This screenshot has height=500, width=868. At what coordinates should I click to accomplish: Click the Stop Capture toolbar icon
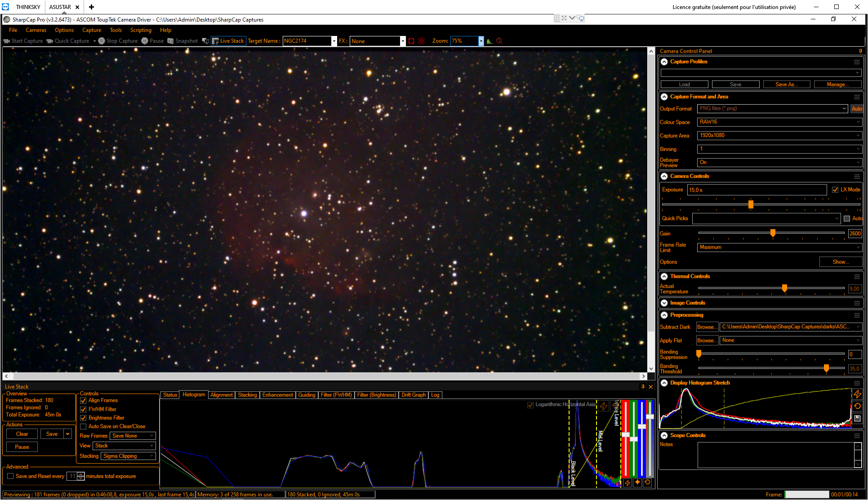point(102,41)
